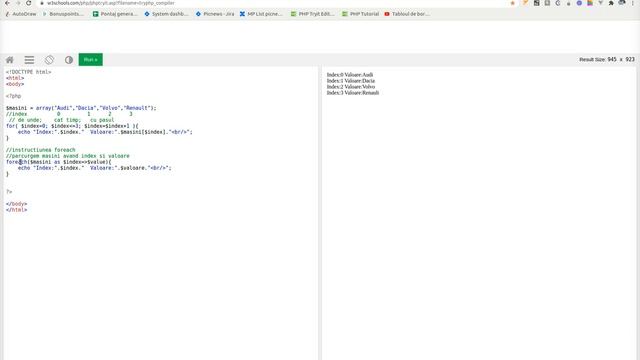Image resolution: width=640 pixels, height=360 pixels.
Task: Open the AutoDraw bookmark
Action: click(20, 14)
